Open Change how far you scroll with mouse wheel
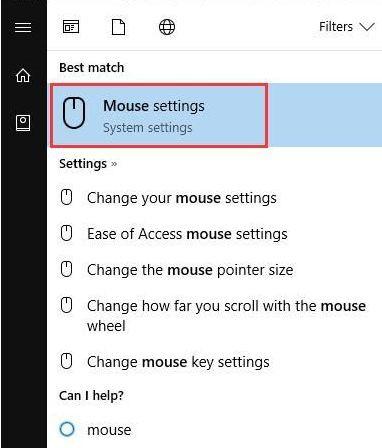Screen dimensions: 382x448 coord(215,315)
